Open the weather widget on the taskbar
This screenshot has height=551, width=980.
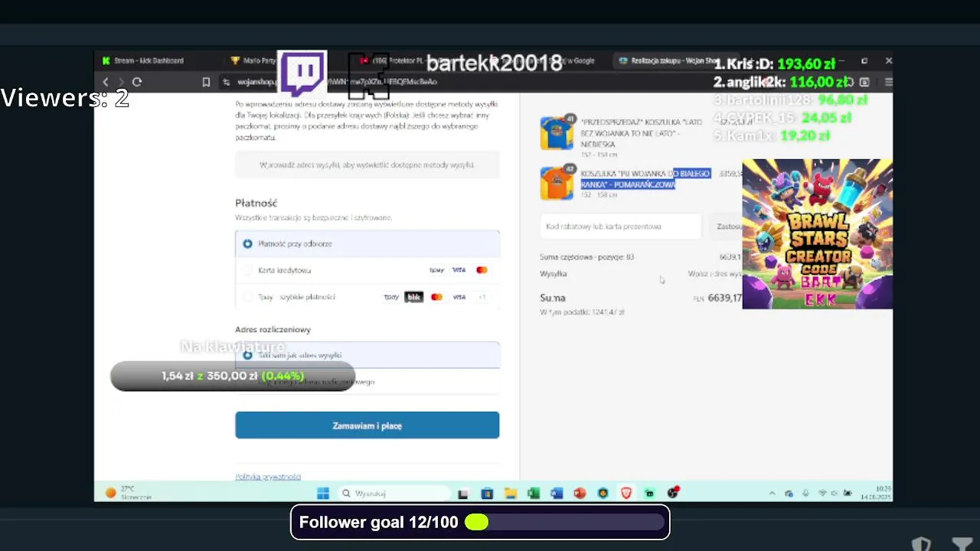(129, 493)
